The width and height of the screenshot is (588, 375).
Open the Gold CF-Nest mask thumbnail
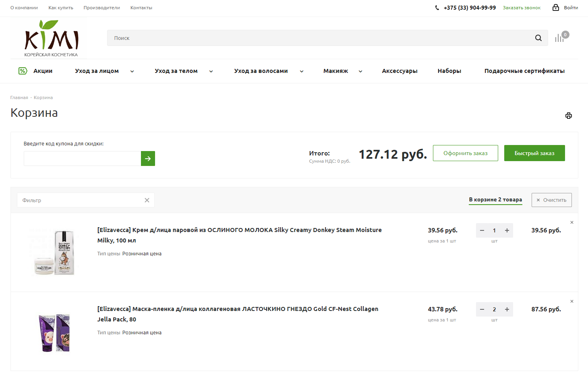point(54,333)
